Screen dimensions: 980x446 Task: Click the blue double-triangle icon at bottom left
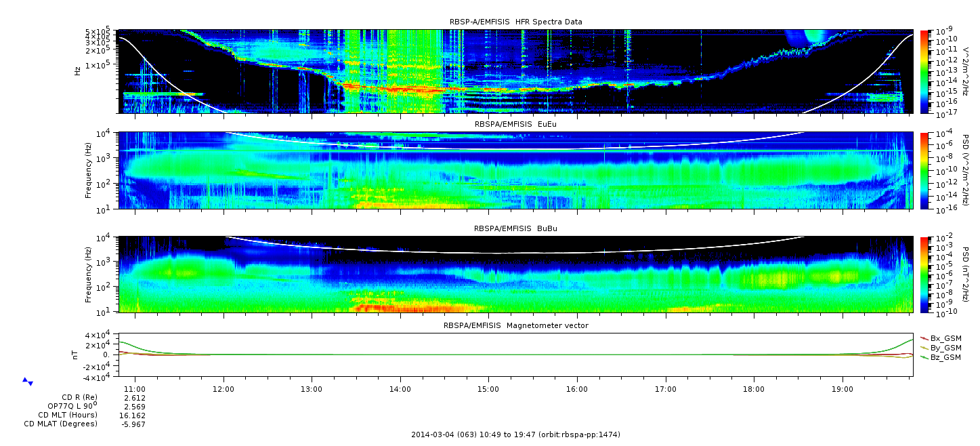28,382
